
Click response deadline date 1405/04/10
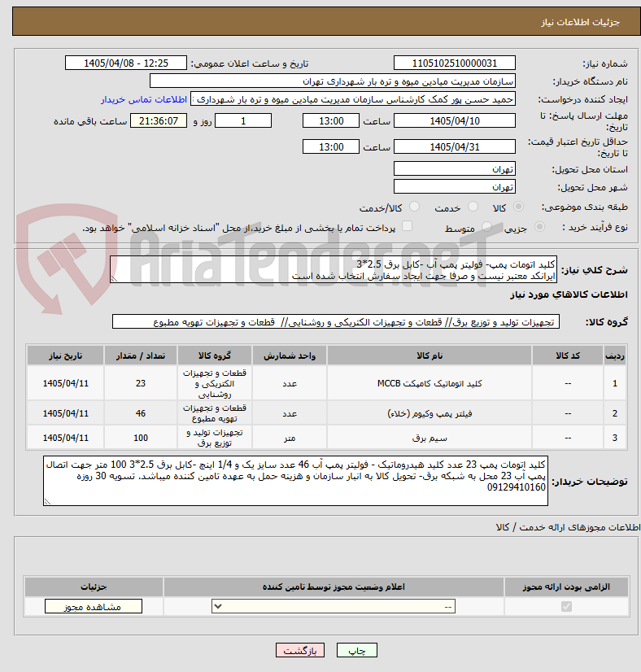[x=454, y=121]
